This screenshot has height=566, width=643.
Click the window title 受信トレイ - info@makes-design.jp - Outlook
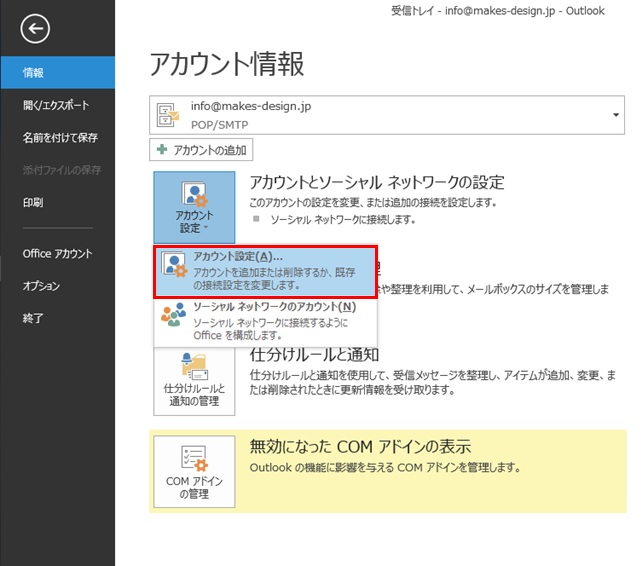497,11
